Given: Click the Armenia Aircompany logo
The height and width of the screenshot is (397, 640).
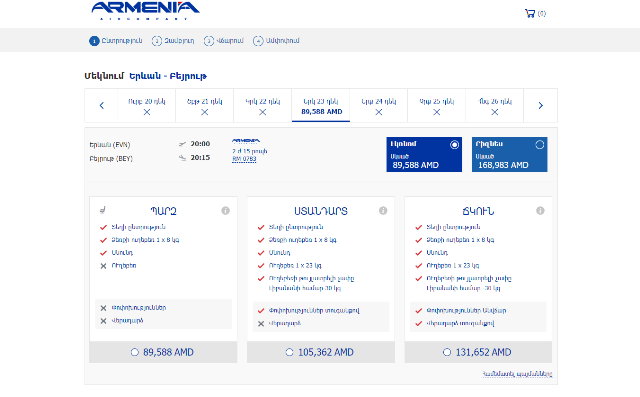Looking at the screenshot, I should click(145, 11).
